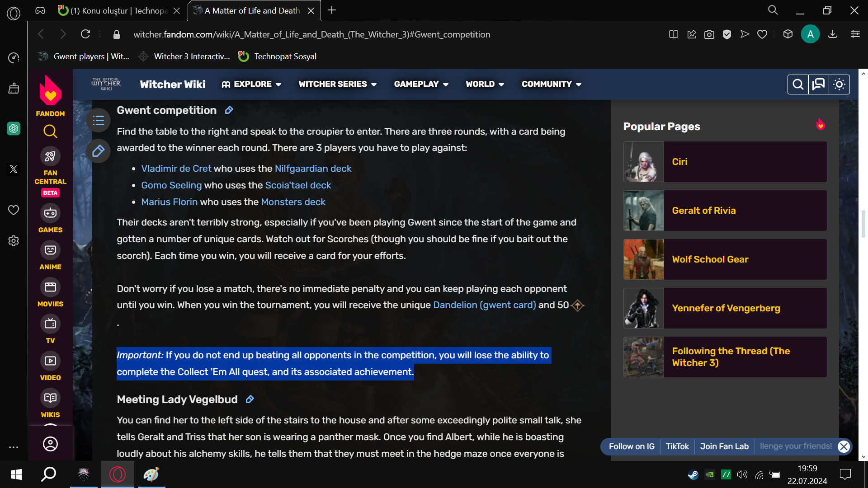Viewport: 868px width, 488px height.
Task: Expand the EXPLORE dropdown menu
Action: tap(252, 84)
